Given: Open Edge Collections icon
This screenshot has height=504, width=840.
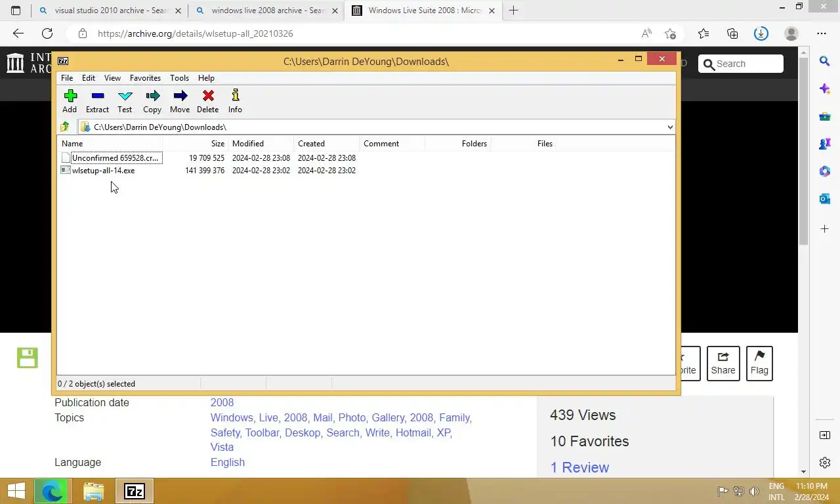Looking at the screenshot, I should [x=732, y=33].
